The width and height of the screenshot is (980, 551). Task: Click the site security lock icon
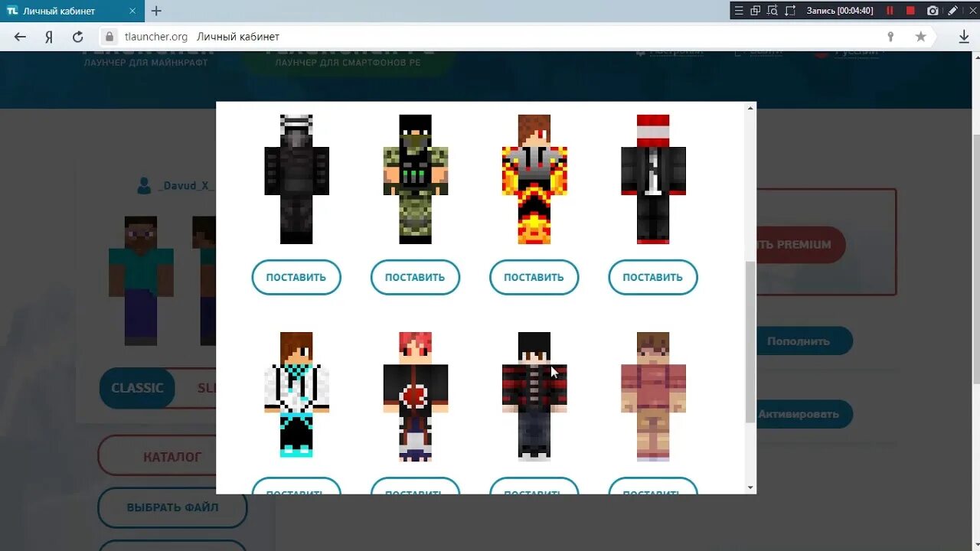(x=109, y=37)
